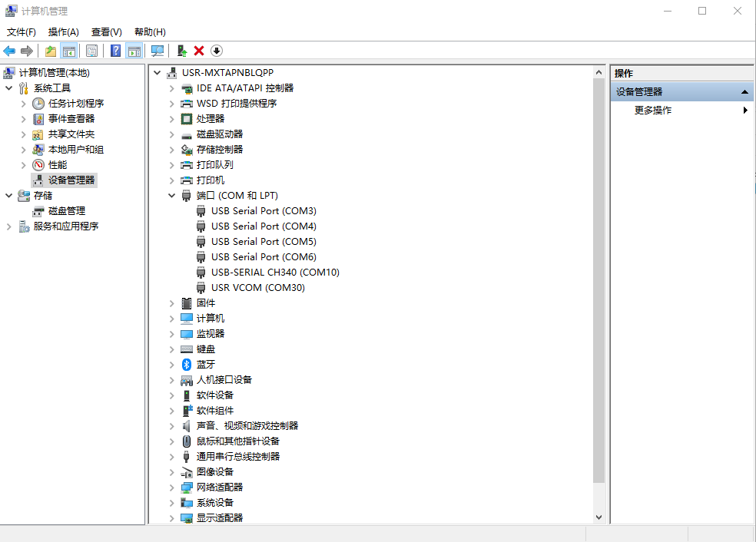Select the 打印机 category label

(x=211, y=180)
